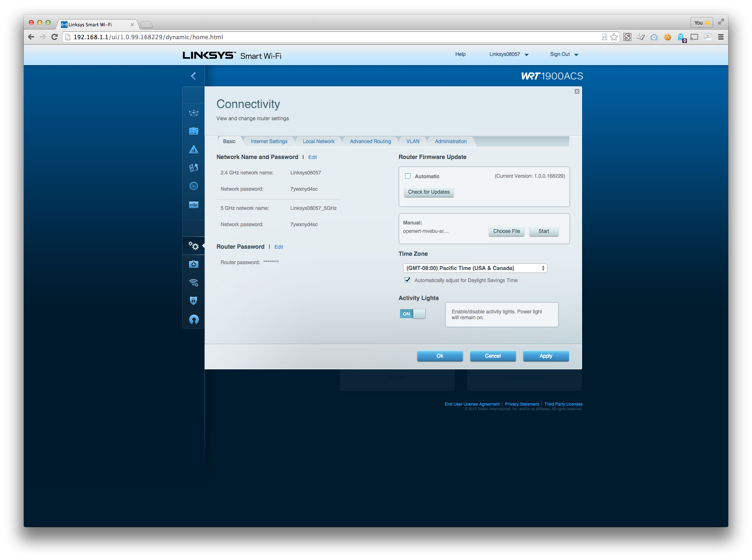The height and width of the screenshot is (560, 752).
Task: Open the Time Zone dropdown
Action: 475,268
